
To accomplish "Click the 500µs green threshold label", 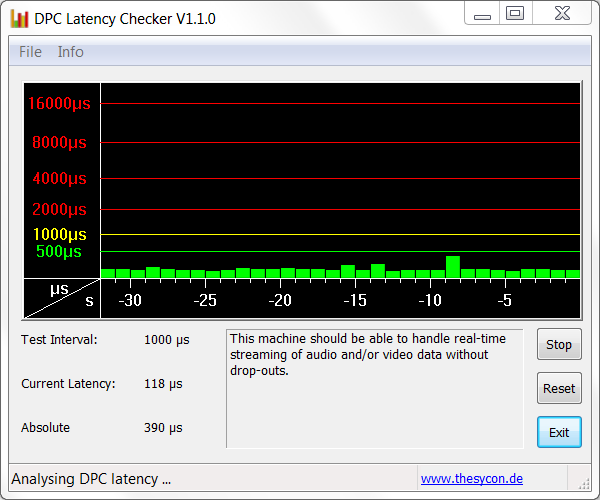I will tap(59, 251).
